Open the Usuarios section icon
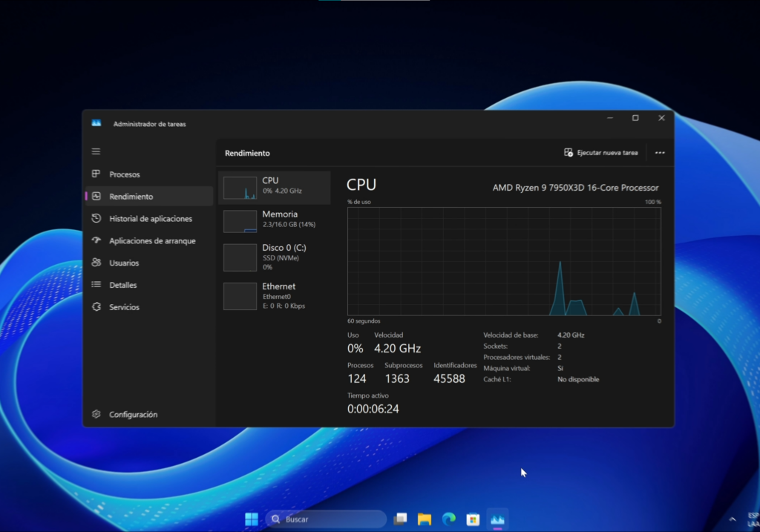The width and height of the screenshot is (760, 532). point(96,263)
